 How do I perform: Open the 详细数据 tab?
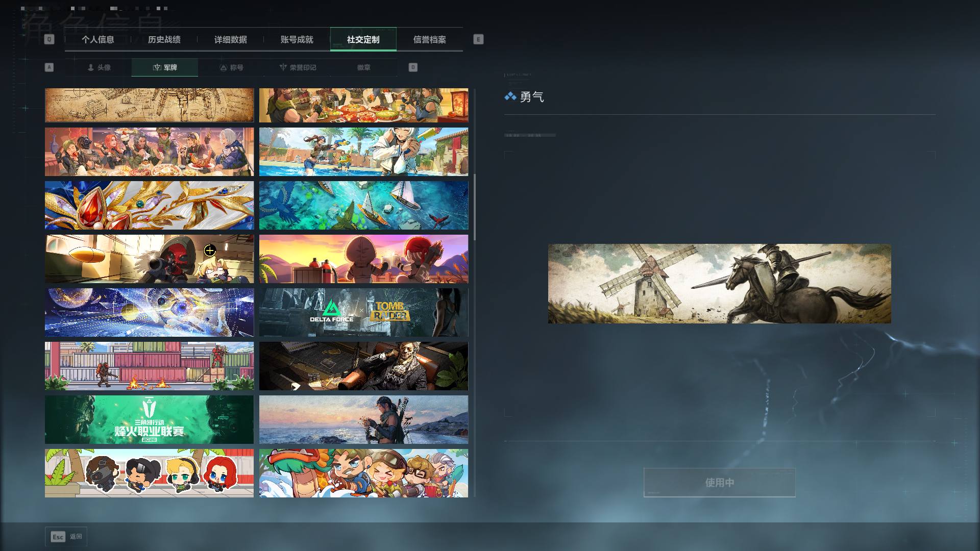pyautogui.click(x=231, y=40)
